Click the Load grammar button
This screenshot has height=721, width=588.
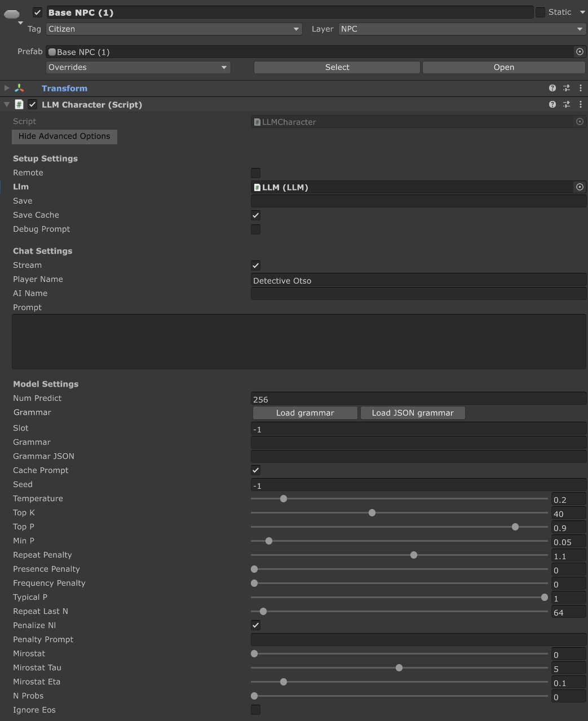[x=305, y=413]
